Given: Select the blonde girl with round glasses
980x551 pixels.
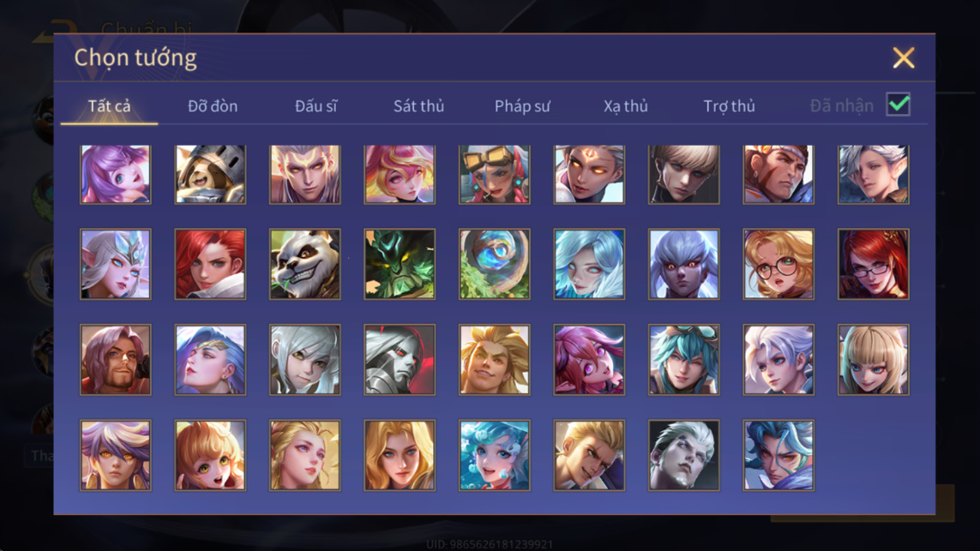Looking at the screenshot, I should point(779,264).
